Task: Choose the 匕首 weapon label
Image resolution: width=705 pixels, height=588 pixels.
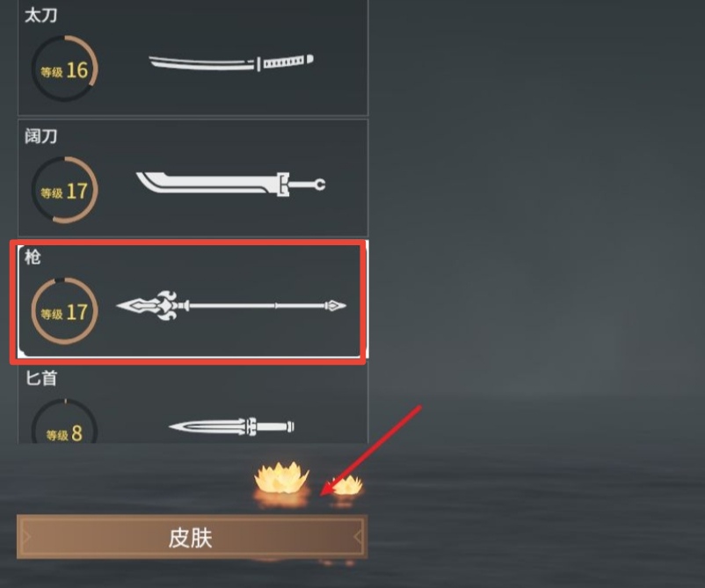Action: (41, 378)
